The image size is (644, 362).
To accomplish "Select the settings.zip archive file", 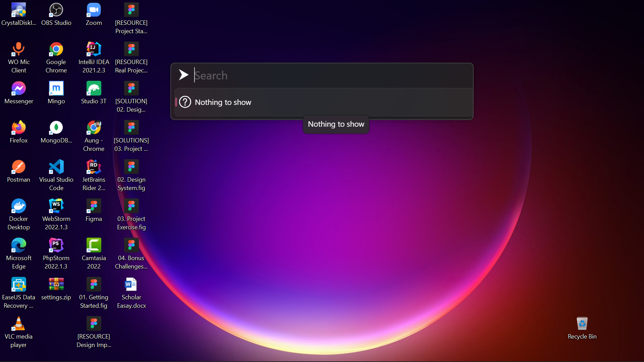I will [56, 285].
